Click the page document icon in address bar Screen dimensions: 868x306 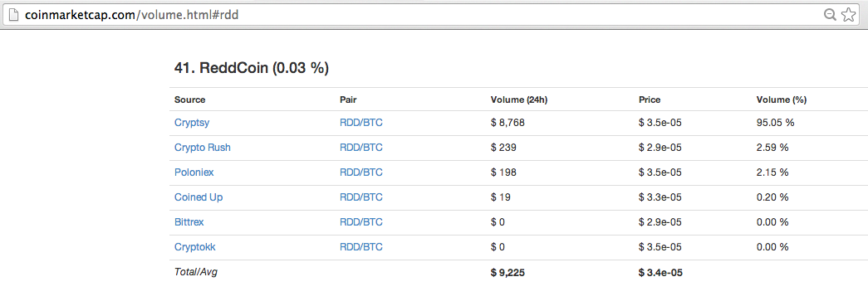15,15
